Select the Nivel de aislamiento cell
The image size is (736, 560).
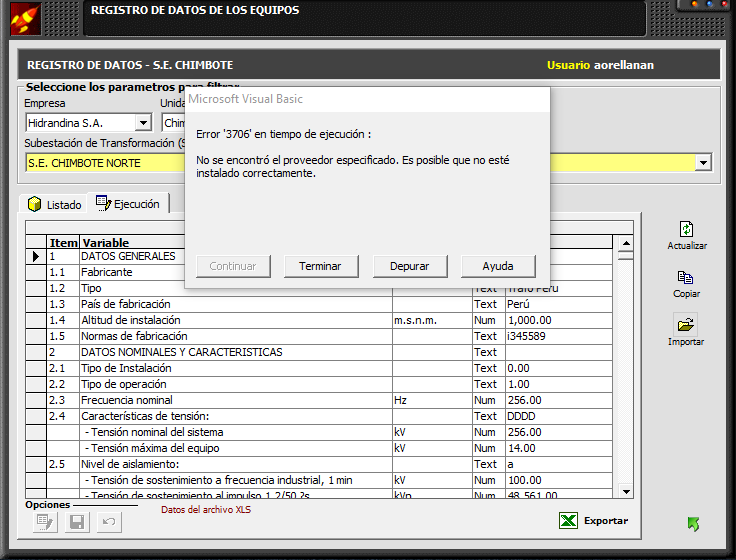pyautogui.click(x=236, y=464)
